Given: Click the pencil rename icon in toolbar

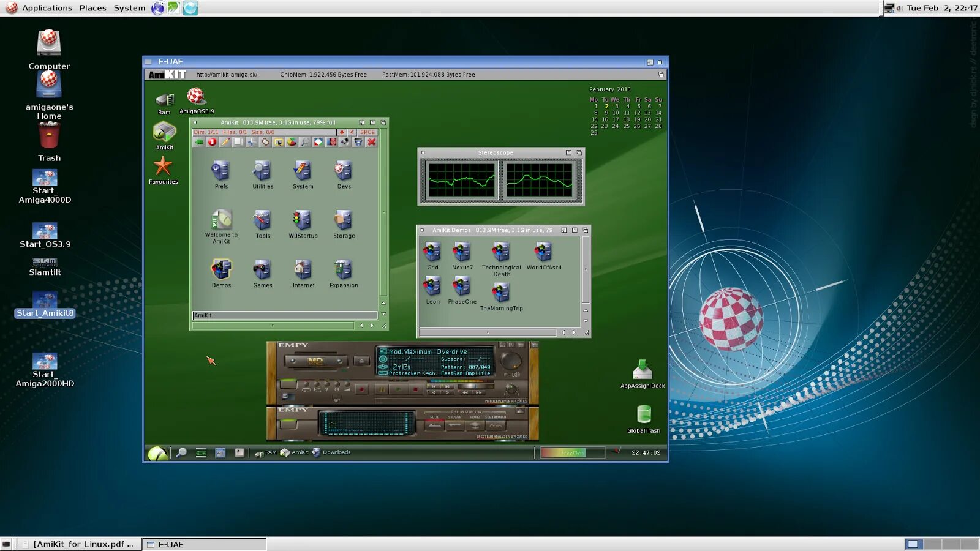Looking at the screenshot, I should (225, 142).
